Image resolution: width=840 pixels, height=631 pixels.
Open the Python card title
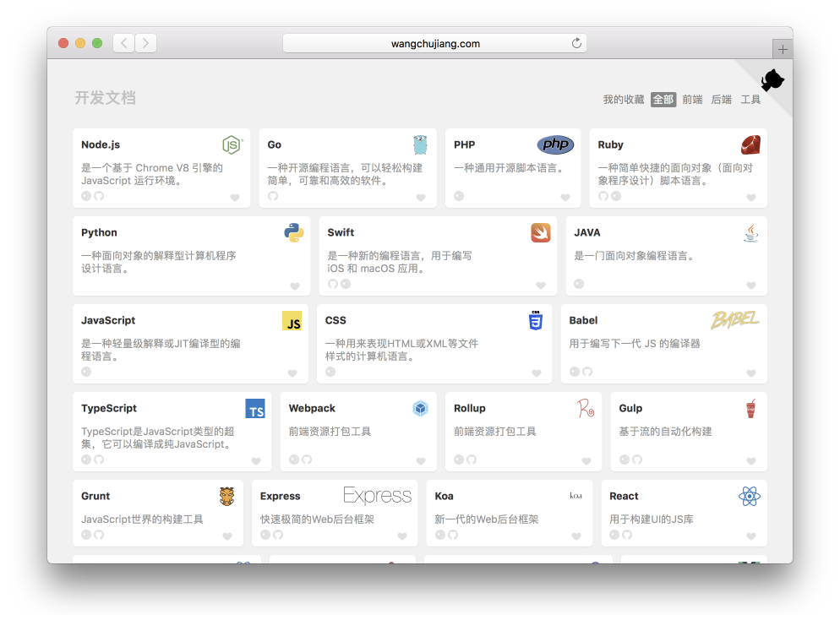point(99,232)
